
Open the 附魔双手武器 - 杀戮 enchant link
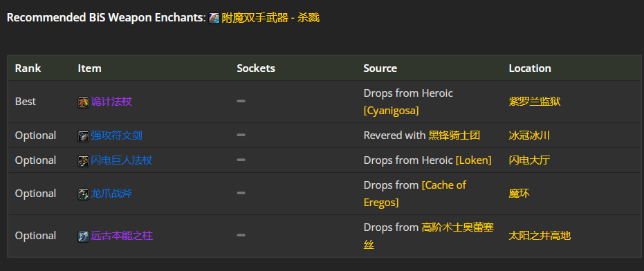270,18
